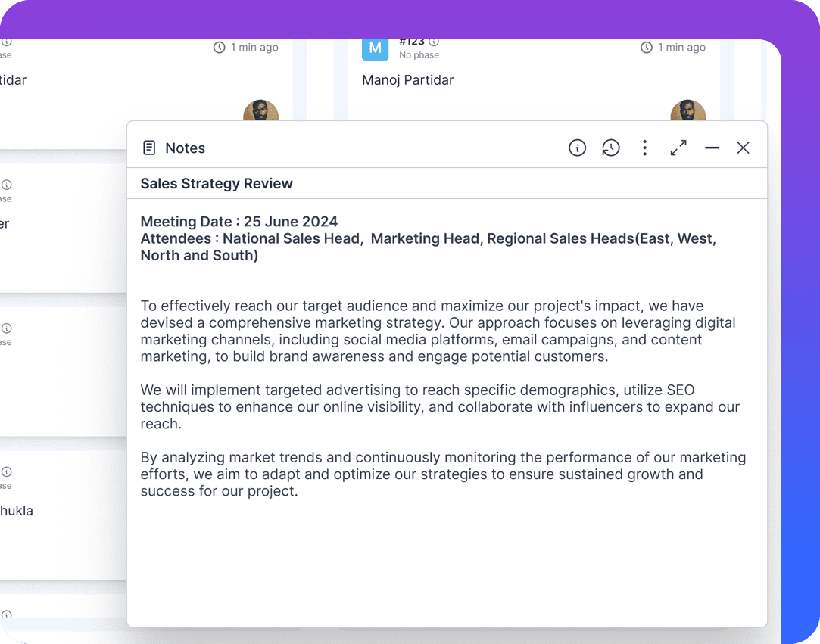Viewport: 820px width, 644px height.
Task: Click the paragraph starting 'By analyzing market'
Action: (x=443, y=474)
